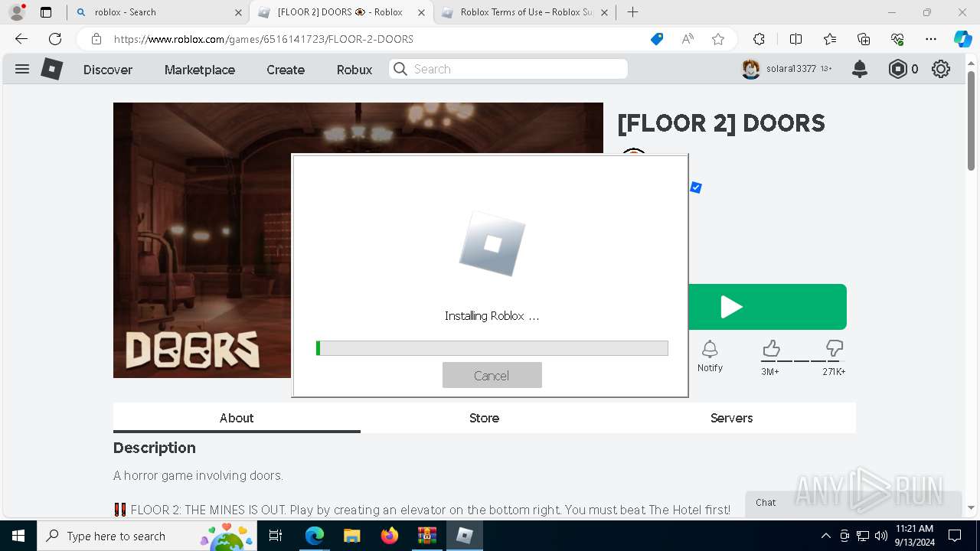Close the Roblox Terms of Use tab
The width and height of the screenshot is (980, 551).
(x=604, y=12)
